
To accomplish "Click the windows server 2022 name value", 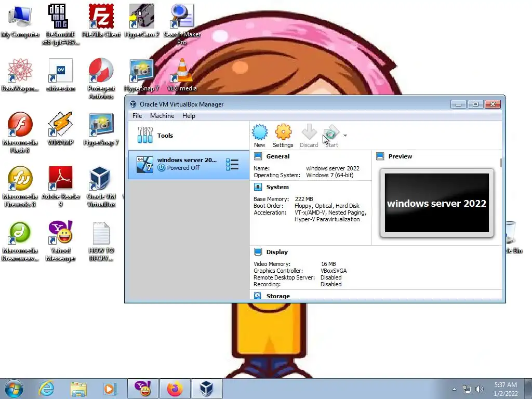I will pos(332,168).
